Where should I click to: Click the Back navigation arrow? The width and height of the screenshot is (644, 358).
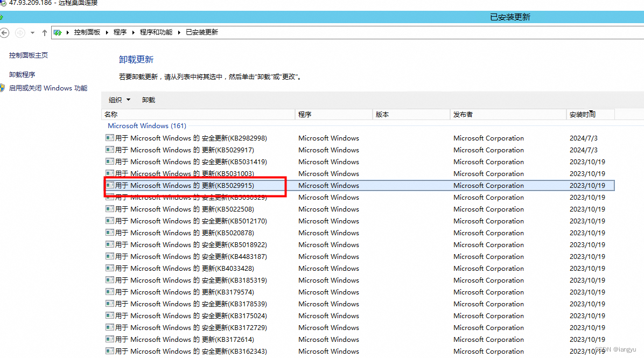coord(4,32)
